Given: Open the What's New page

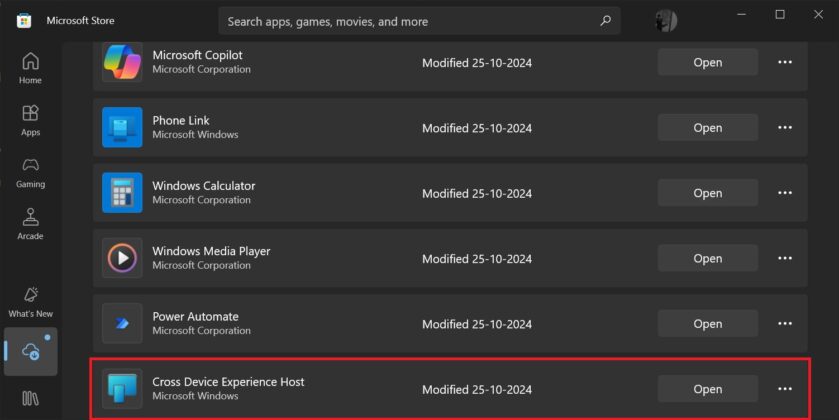Looking at the screenshot, I should [31, 301].
